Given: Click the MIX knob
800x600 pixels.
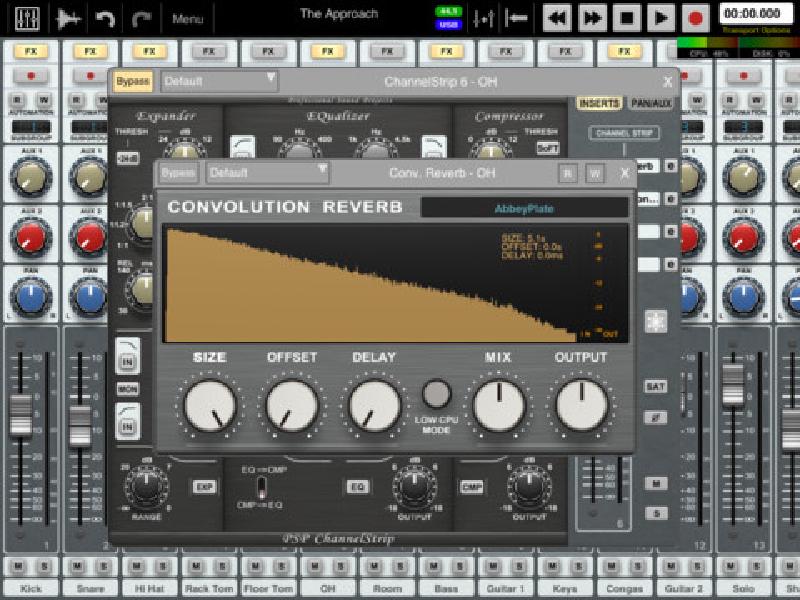Looking at the screenshot, I should click(x=499, y=406).
